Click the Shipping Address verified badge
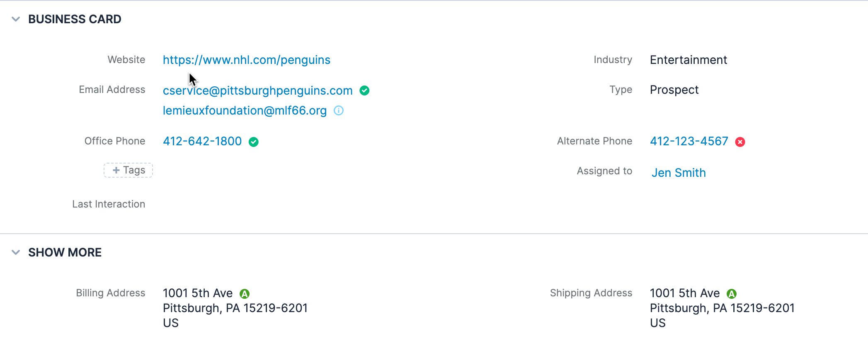This screenshot has height=342, width=868. (x=732, y=294)
